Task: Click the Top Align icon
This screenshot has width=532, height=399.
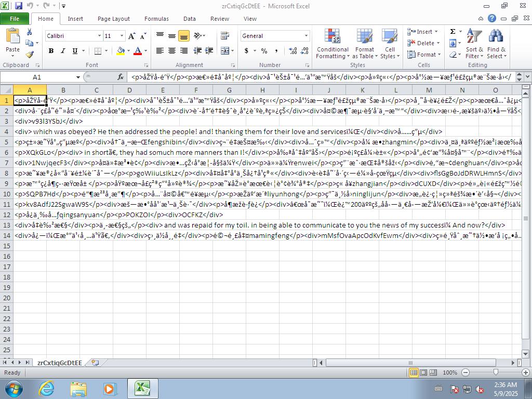Action: coord(160,36)
